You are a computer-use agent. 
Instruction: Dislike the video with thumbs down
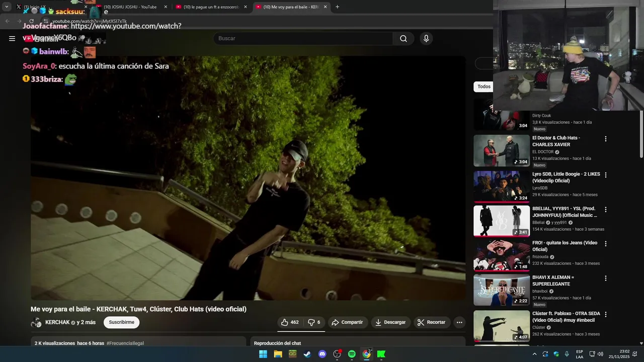[314, 322]
